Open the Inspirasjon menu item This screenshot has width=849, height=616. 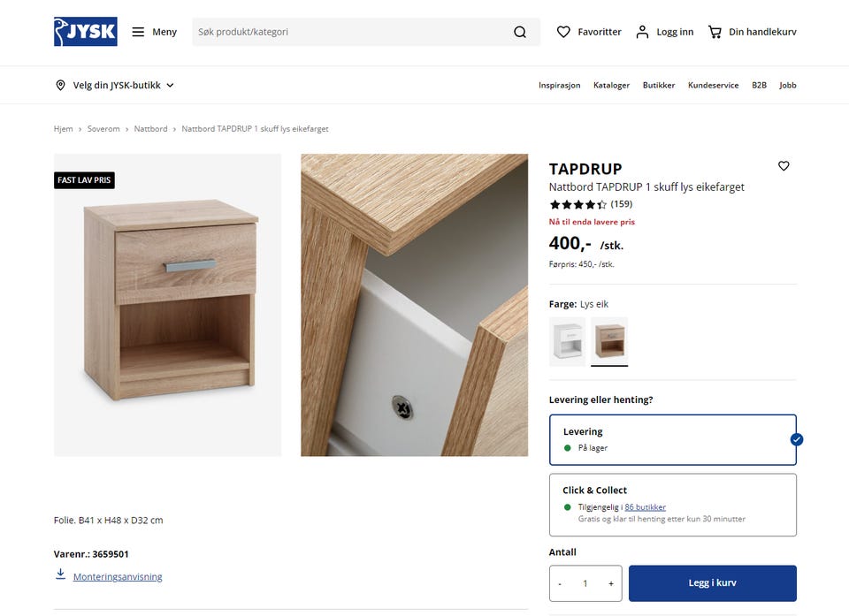[x=559, y=85]
